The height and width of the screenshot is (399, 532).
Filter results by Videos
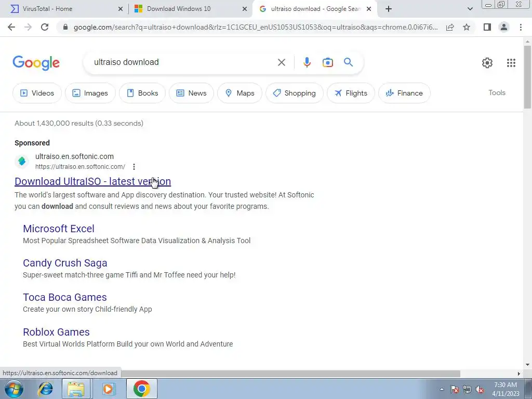[37, 93]
